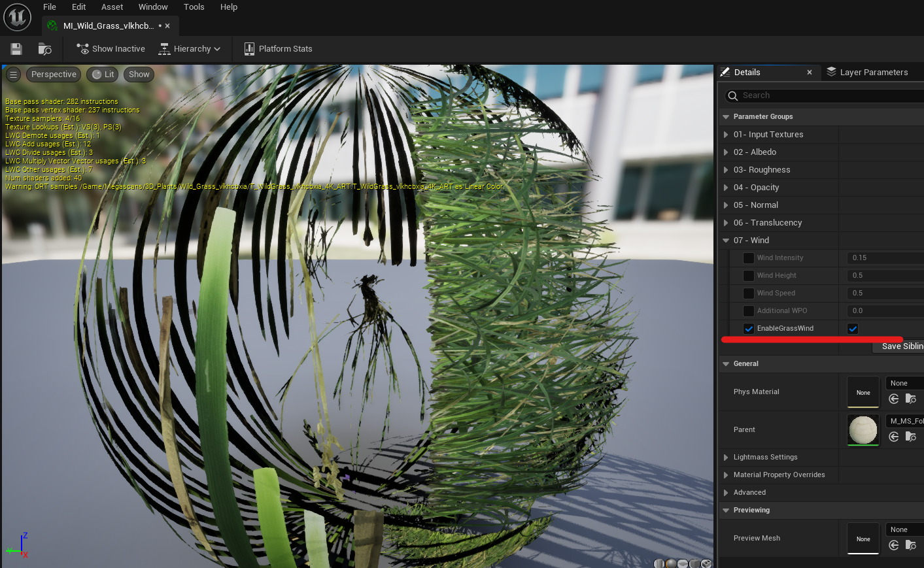The image size is (924, 568).
Task: Set preview shape to plane
Action: pos(683,563)
